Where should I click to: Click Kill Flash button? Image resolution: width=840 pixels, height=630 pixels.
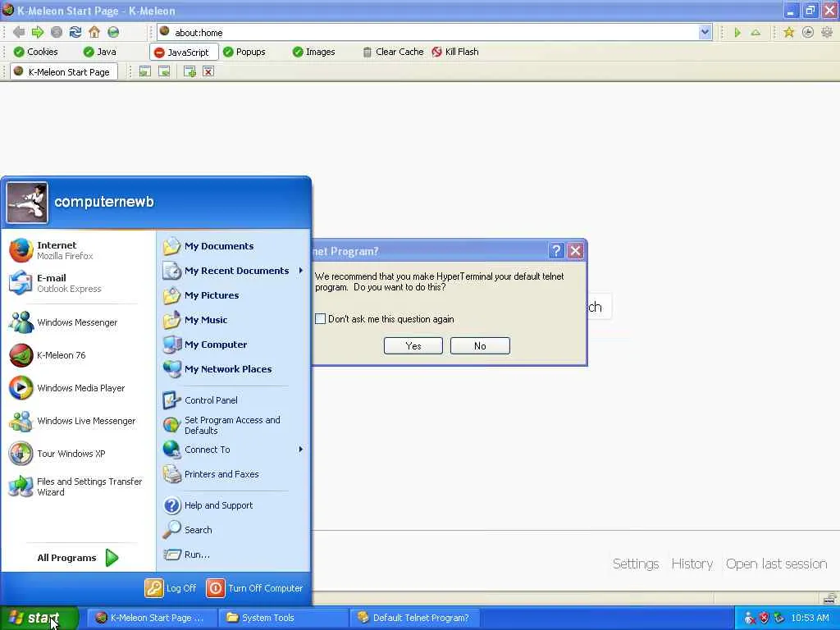tap(454, 52)
